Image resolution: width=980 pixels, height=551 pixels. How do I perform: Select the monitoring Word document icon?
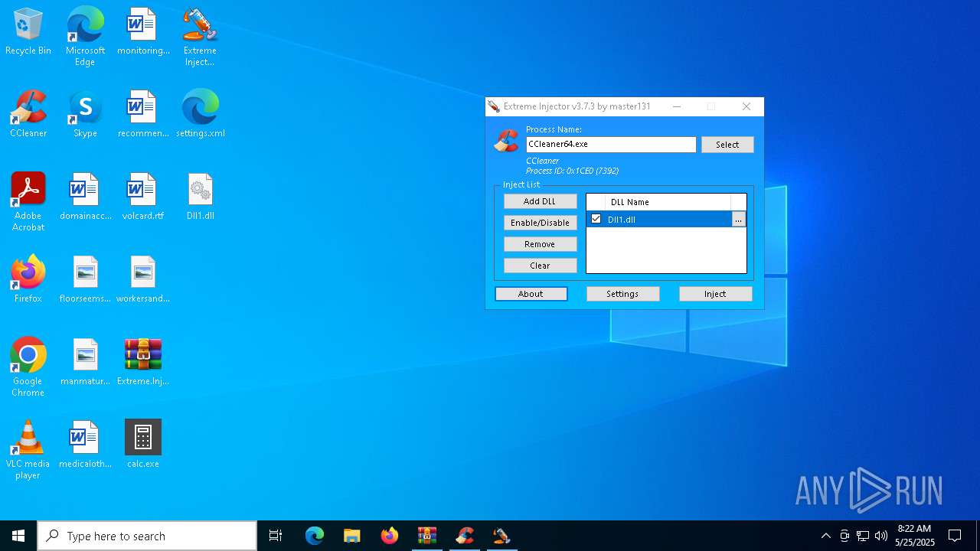click(143, 32)
